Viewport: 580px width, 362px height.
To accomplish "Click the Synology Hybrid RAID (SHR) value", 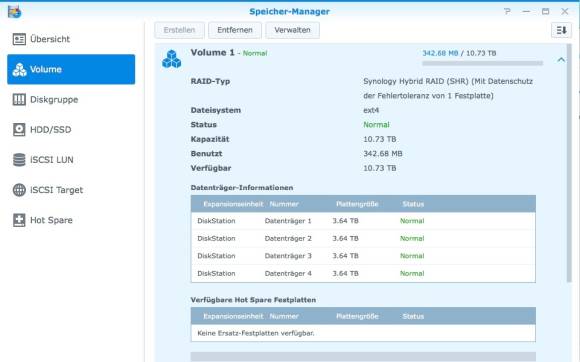I will (448, 88).
